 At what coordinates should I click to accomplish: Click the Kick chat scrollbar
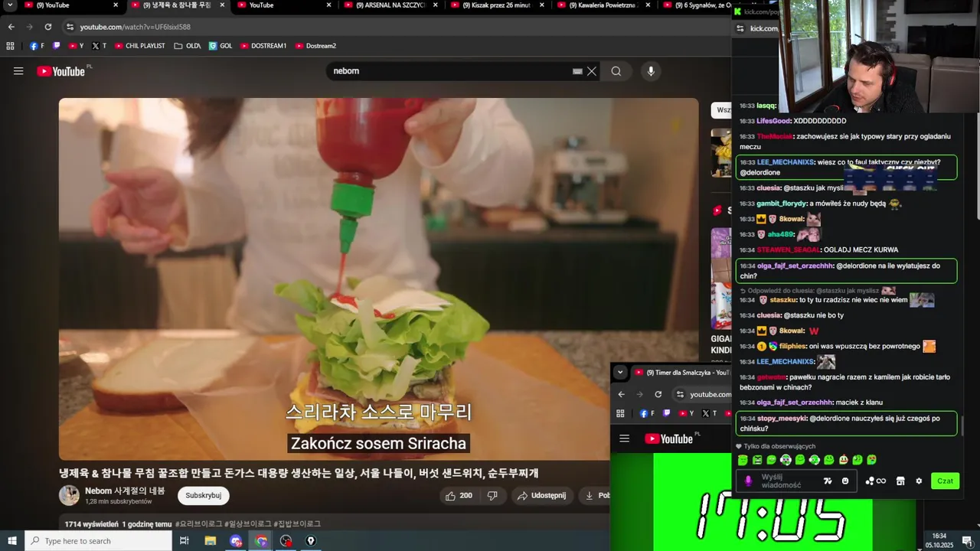coord(962,425)
